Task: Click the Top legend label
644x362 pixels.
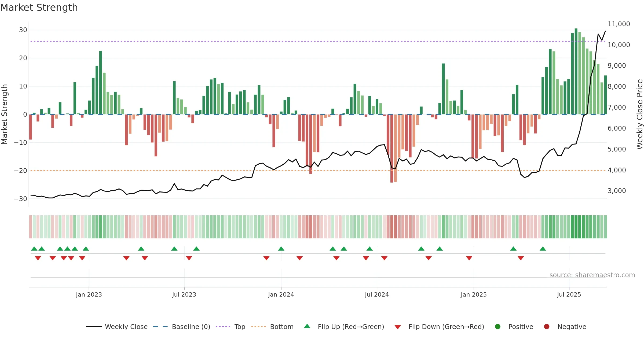Action: coord(240,327)
